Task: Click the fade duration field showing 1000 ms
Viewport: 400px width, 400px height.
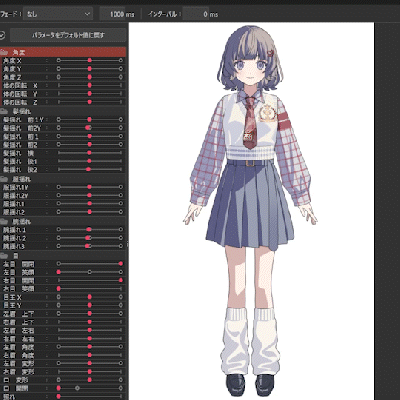Action: (118, 14)
